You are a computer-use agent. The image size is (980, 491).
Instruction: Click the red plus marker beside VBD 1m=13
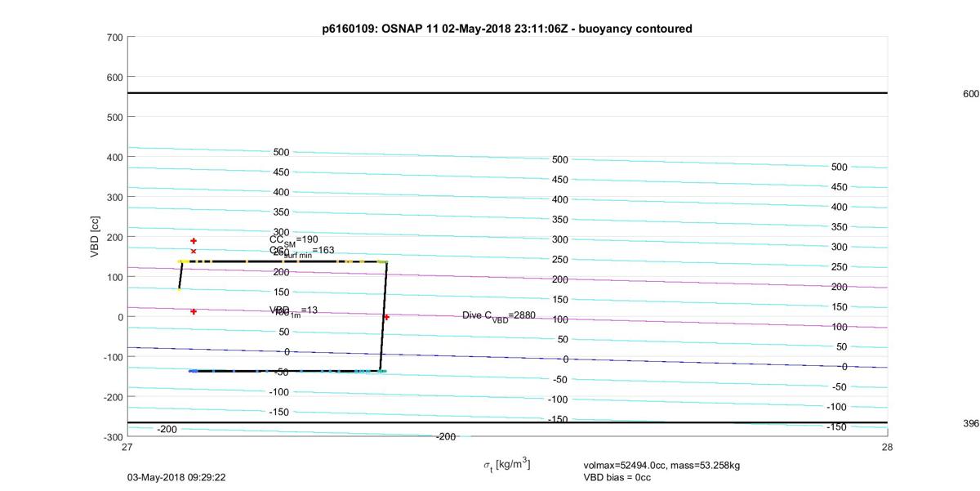click(194, 311)
